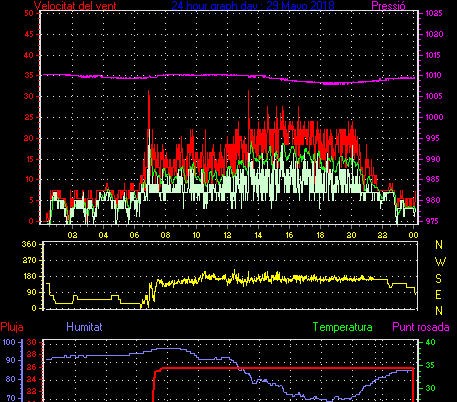
Task: Click the Temperatura legend label
Action: pos(342,327)
